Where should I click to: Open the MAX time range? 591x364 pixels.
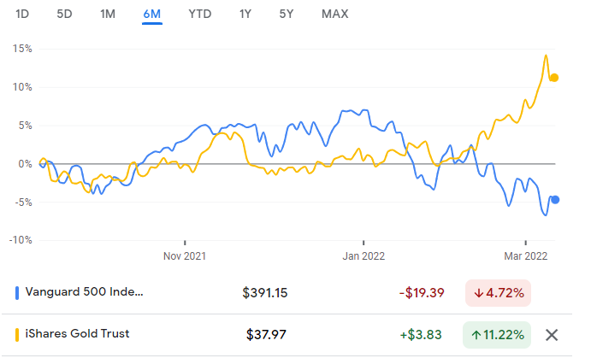(334, 14)
